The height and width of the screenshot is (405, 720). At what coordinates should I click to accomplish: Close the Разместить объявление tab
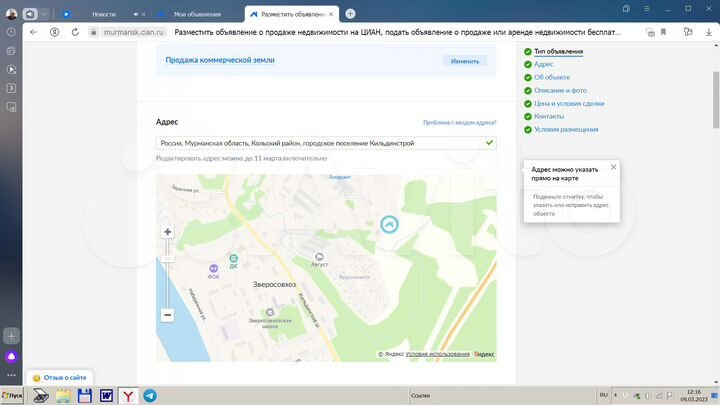(x=331, y=14)
